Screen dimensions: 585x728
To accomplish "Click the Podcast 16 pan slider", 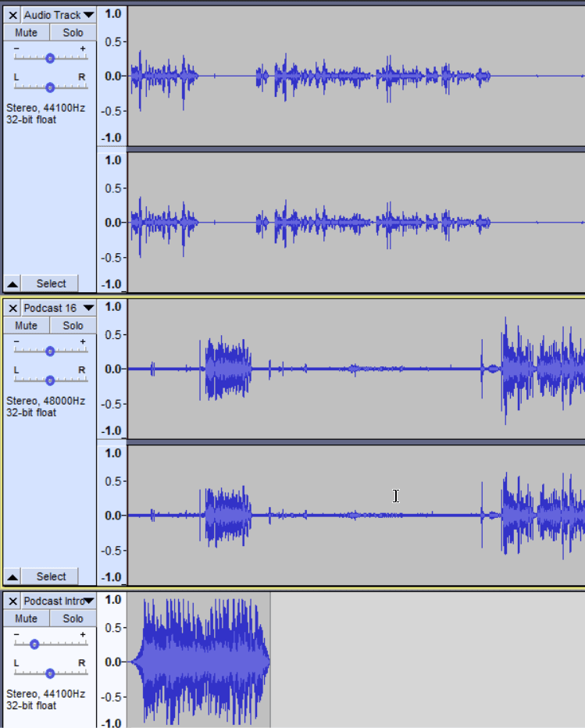I will [50, 380].
